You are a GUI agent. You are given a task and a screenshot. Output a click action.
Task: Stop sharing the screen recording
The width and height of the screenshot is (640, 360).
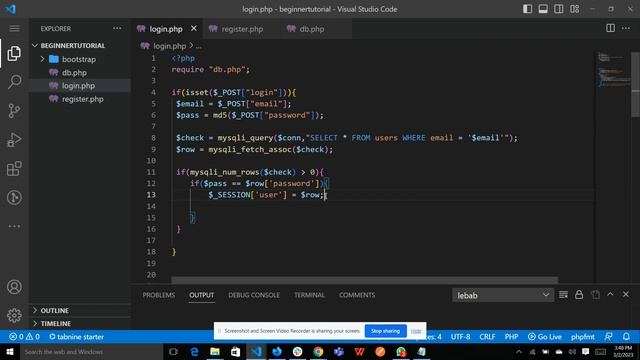385,331
